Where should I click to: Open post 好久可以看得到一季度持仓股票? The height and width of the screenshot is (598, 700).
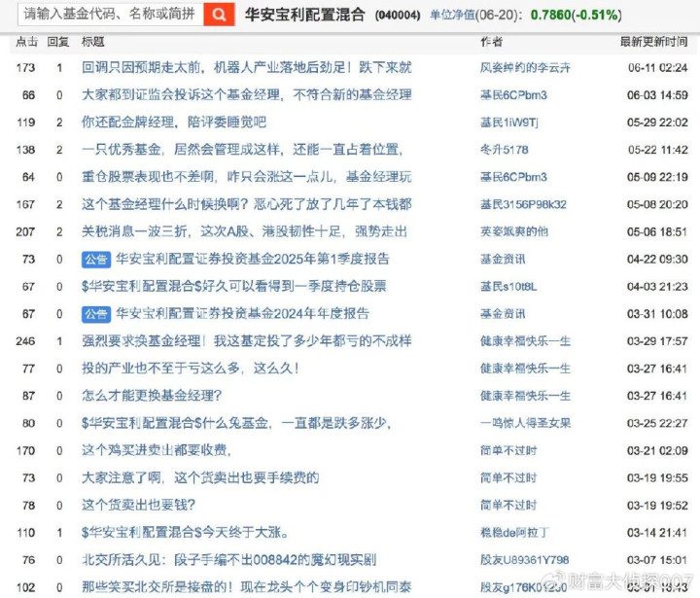[234, 286]
